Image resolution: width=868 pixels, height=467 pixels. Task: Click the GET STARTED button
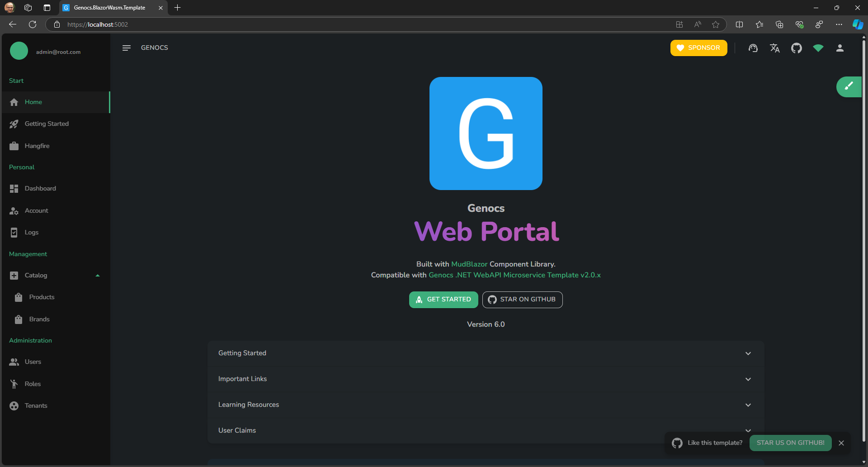443,300
